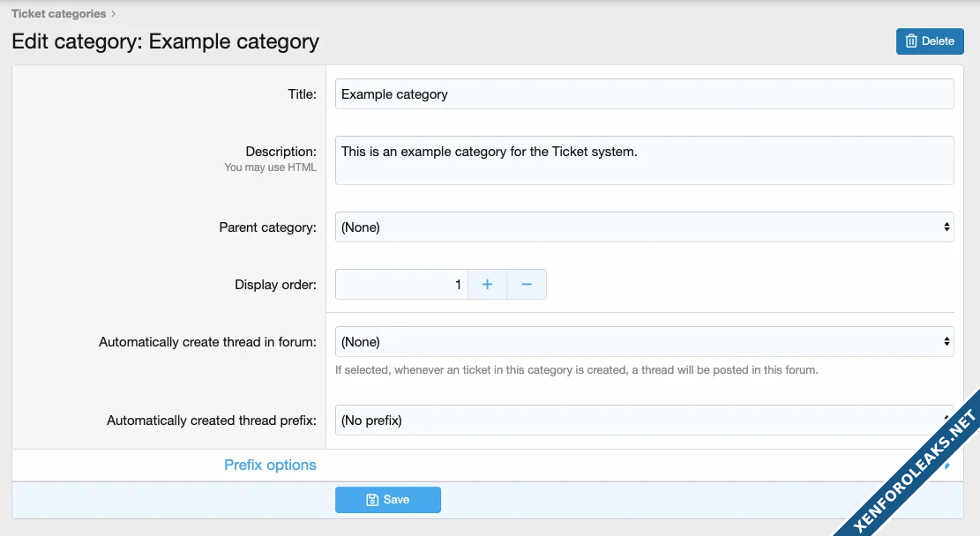Click into the Description text area
Screen dimensions: 980x536
(x=644, y=160)
